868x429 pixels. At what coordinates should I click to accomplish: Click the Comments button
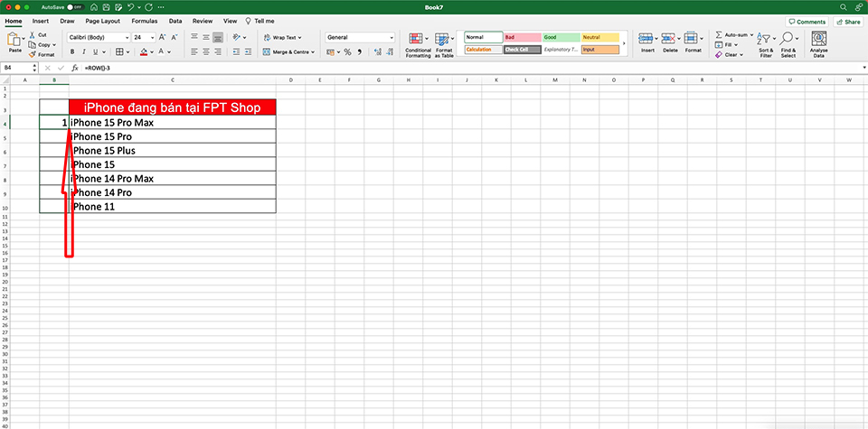pos(807,22)
